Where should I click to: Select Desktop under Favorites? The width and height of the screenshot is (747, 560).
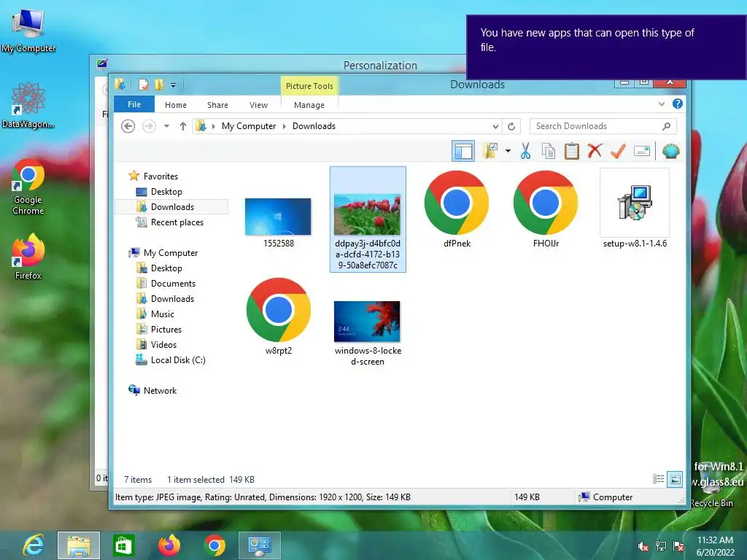coord(166,192)
